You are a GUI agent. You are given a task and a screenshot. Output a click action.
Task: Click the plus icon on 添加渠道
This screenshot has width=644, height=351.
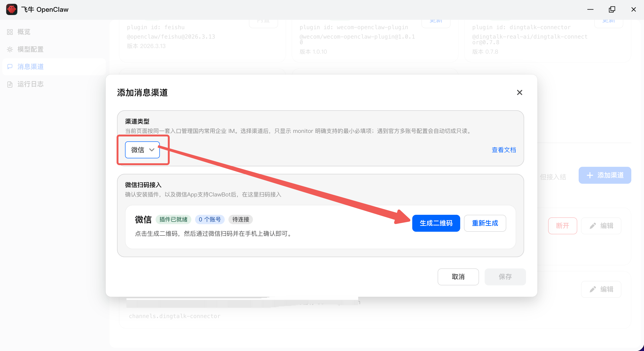590,175
